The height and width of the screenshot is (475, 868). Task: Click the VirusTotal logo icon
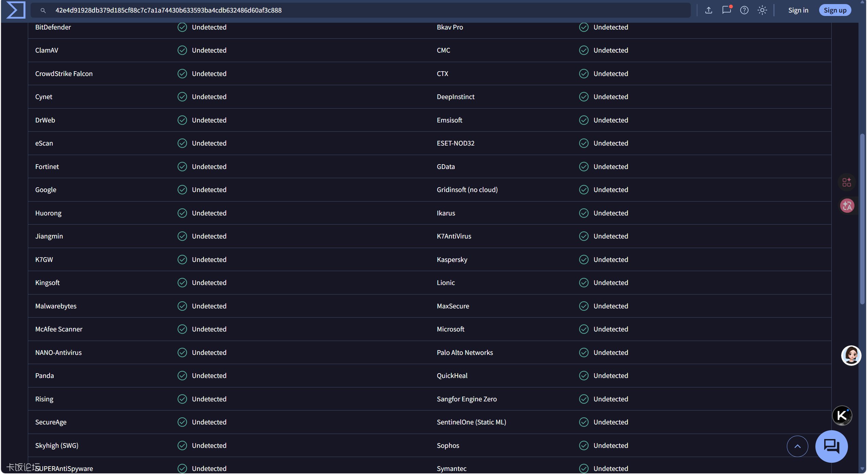tap(16, 10)
